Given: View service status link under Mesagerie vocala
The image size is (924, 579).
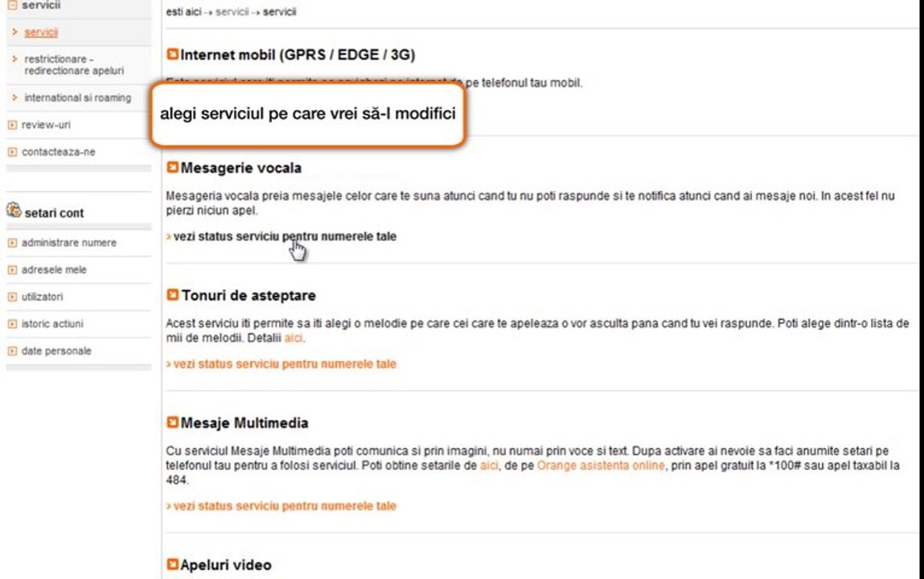Looking at the screenshot, I should coord(284,236).
